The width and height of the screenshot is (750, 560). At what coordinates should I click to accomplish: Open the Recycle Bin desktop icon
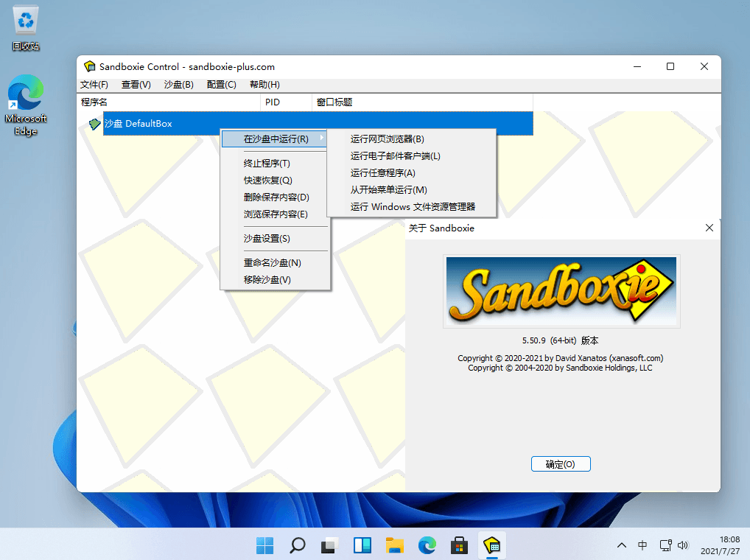click(26, 28)
